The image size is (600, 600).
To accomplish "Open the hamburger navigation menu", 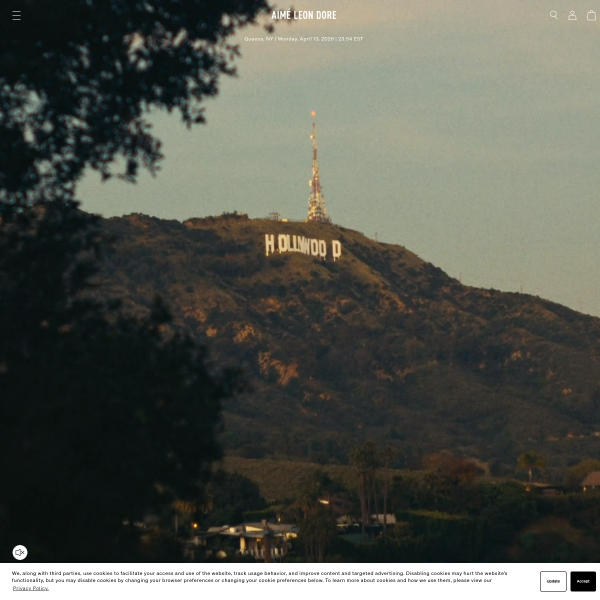I will pos(16,15).
